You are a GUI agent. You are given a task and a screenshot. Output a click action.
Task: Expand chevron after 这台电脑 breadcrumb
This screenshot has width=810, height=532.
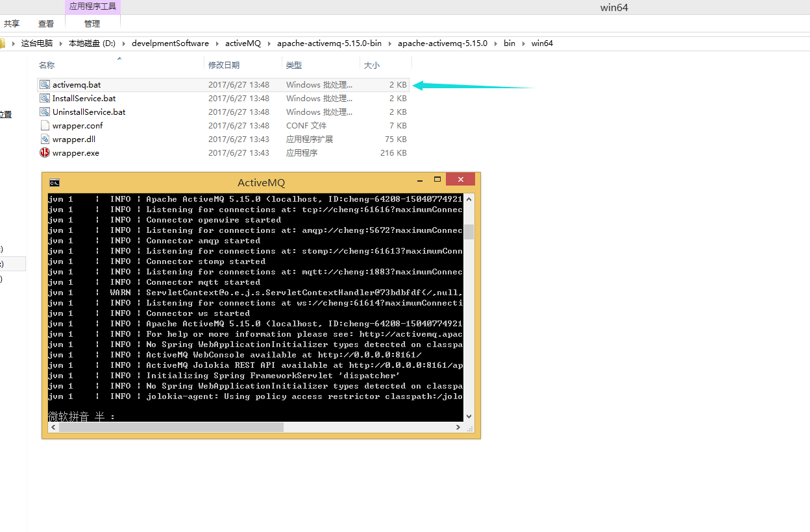click(61, 43)
